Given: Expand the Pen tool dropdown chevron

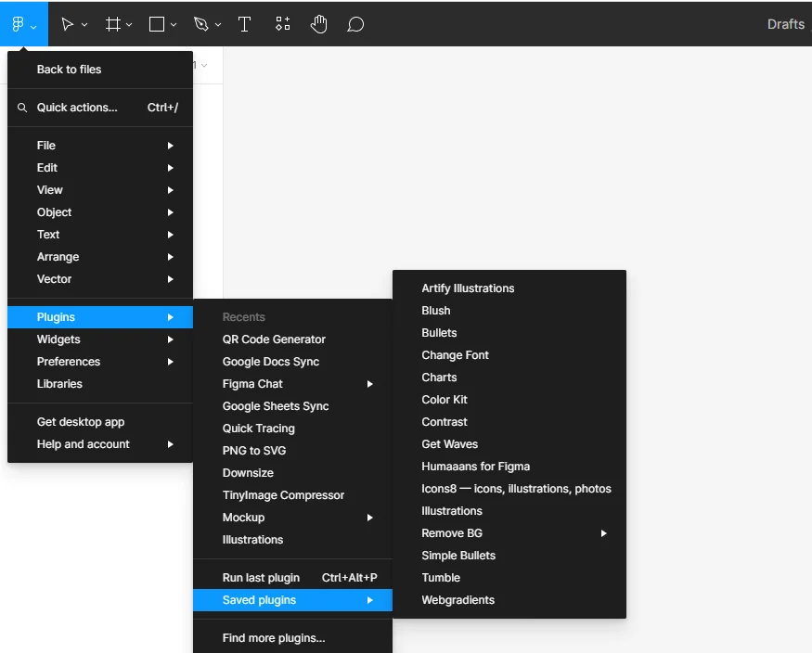Looking at the screenshot, I should click(x=218, y=26).
